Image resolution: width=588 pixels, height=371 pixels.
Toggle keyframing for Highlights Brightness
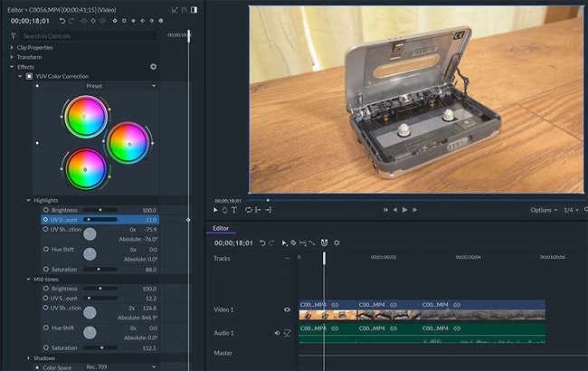(x=46, y=210)
